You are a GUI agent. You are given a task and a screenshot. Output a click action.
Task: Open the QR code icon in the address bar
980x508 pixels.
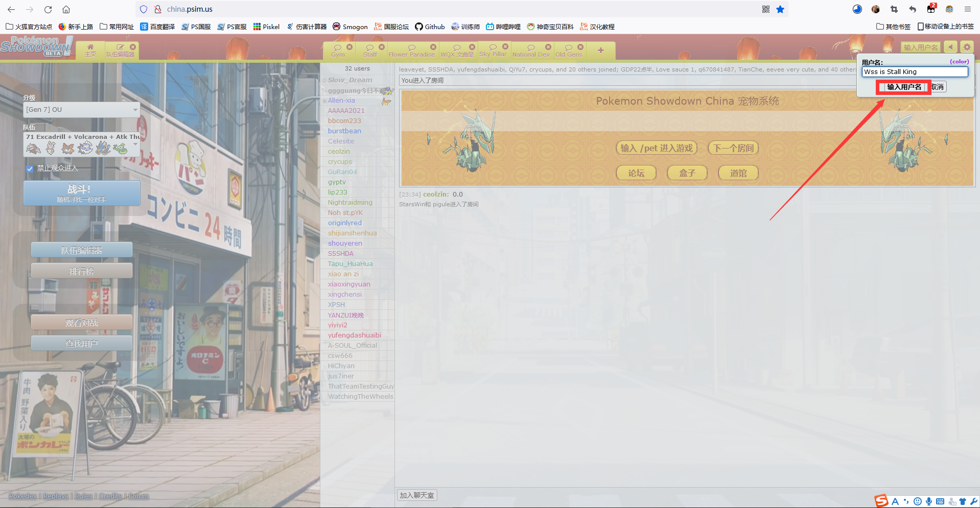tap(765, 9)
